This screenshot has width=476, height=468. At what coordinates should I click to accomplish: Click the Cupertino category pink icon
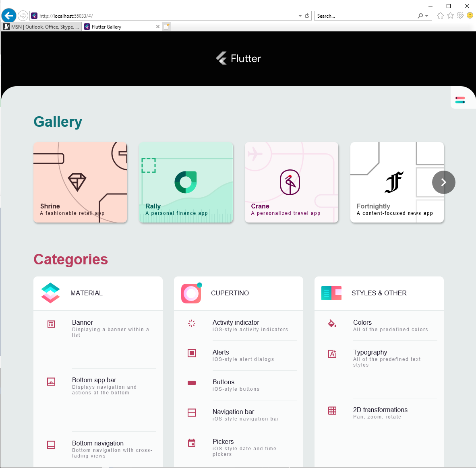point(192,293)
